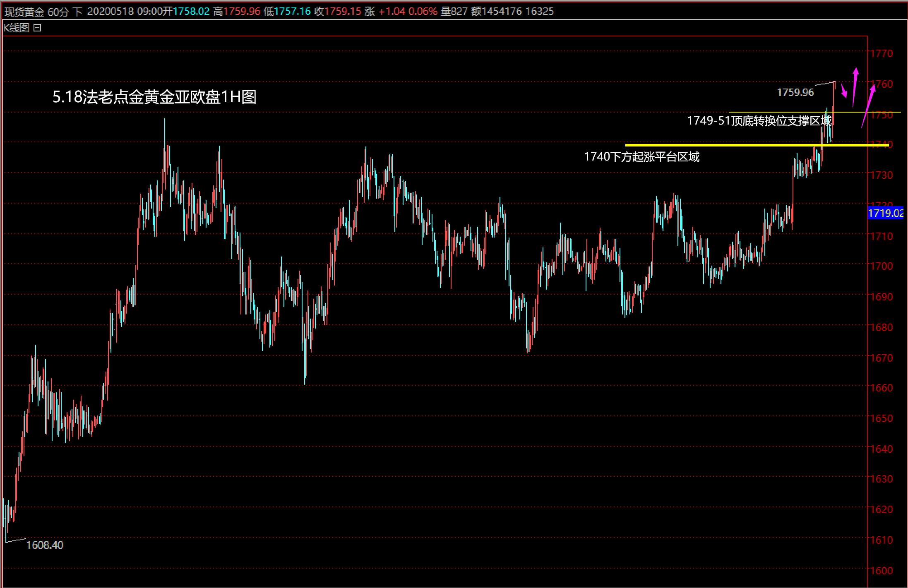908x588 pixels.
Task: Select the 1749-51顶底转换位支撑区域 annotation
Action: pyautogui.click(x=759, y=121)
